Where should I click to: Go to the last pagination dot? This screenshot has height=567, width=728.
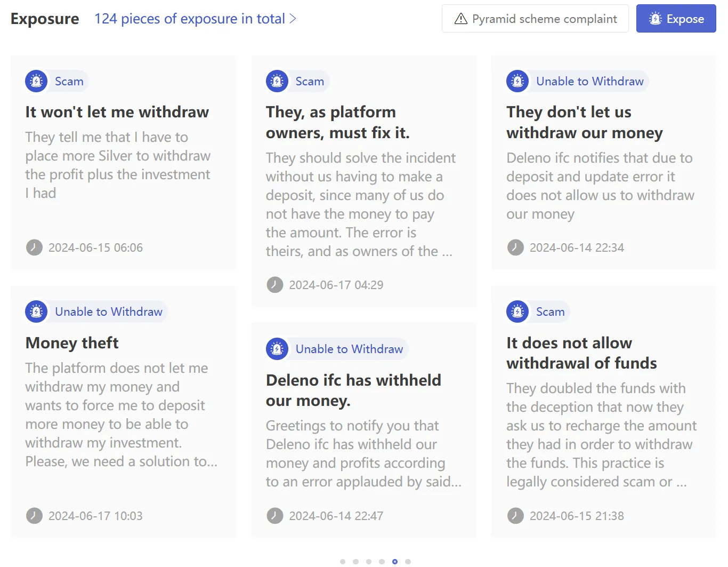408,561
